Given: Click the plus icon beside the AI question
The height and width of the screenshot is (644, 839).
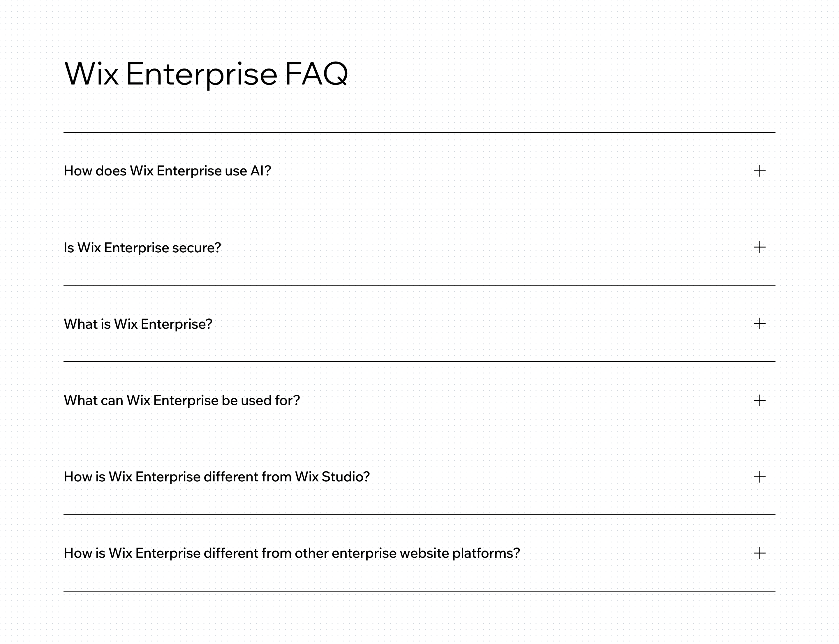Looking at the screenshot, I should tap(759, 170).
